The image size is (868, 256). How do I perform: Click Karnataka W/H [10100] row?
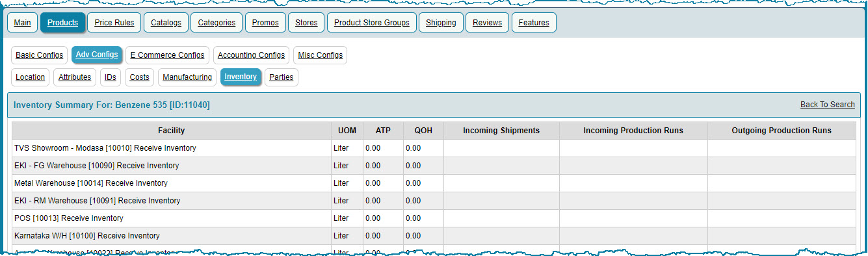(x=434, y=236)
